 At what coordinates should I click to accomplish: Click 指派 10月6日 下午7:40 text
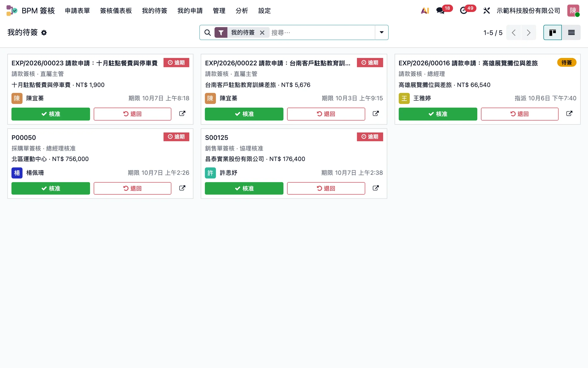(545, 98)
